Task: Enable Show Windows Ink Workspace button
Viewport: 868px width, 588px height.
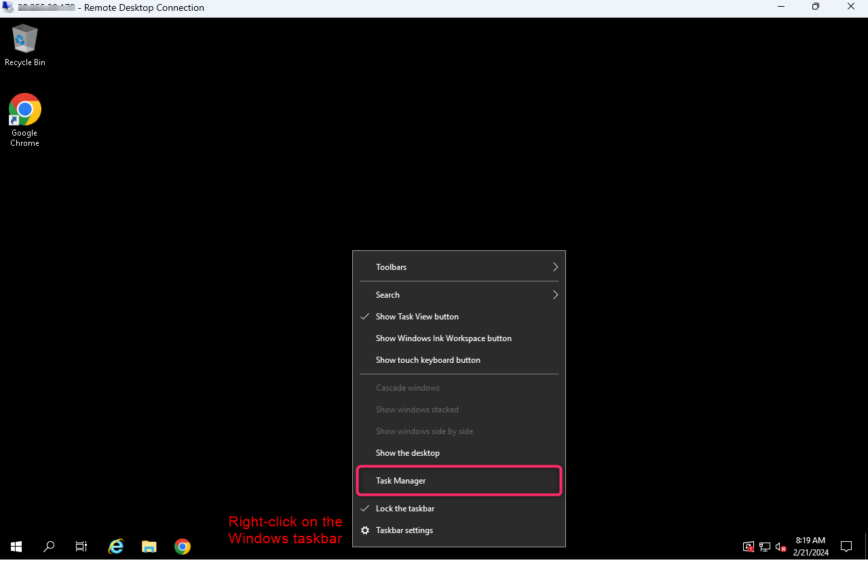Action: (x=443, y=338)
